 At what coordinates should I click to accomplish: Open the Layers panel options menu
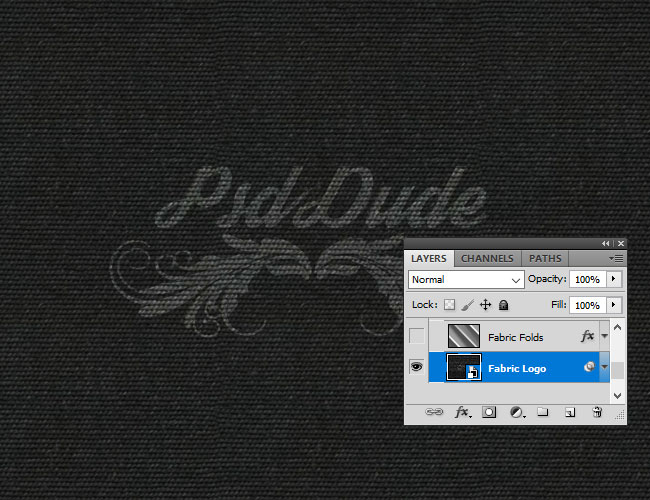click(616, 259)
